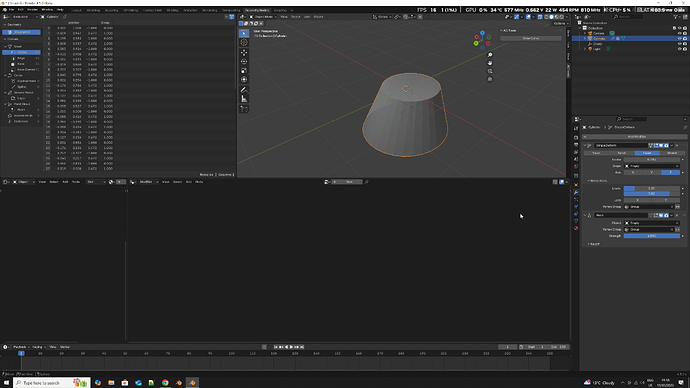Open the Output properties tab
Image resolution: width=690 pixels, height=388 pixels.
point(576,145)
